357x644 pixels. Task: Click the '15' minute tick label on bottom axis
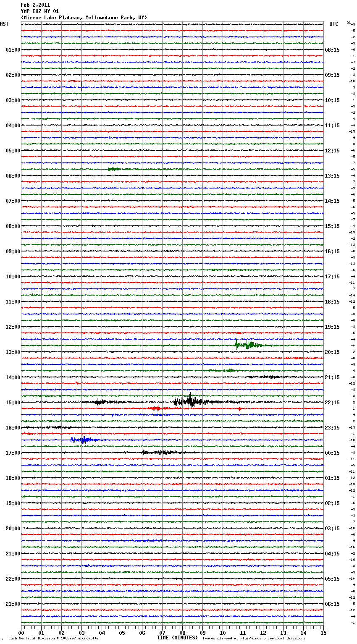pos(323,633)
